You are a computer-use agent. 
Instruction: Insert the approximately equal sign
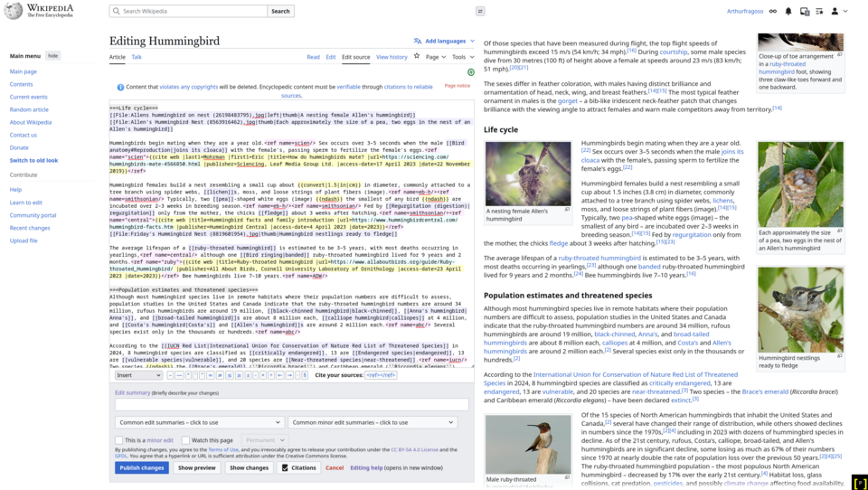click(211, 375)
